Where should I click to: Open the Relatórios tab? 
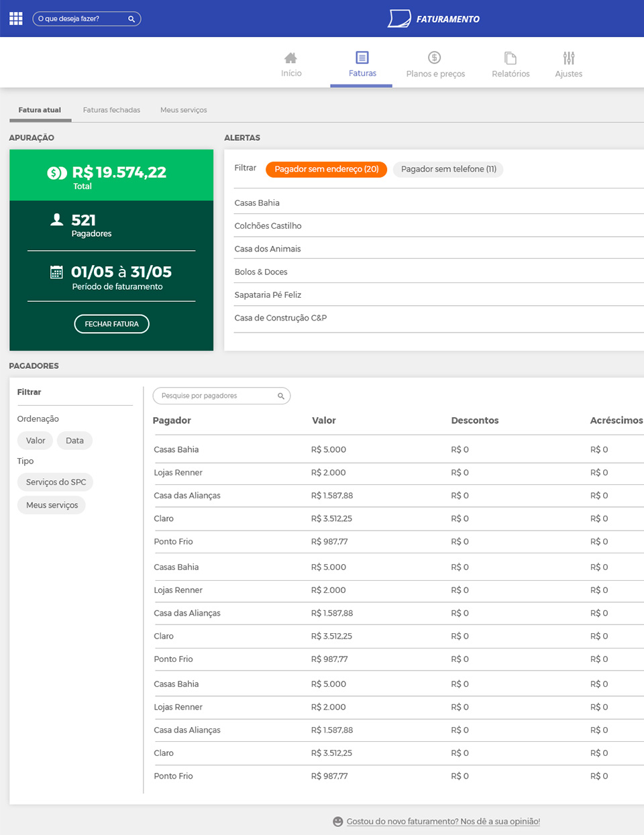pos(511,65)
